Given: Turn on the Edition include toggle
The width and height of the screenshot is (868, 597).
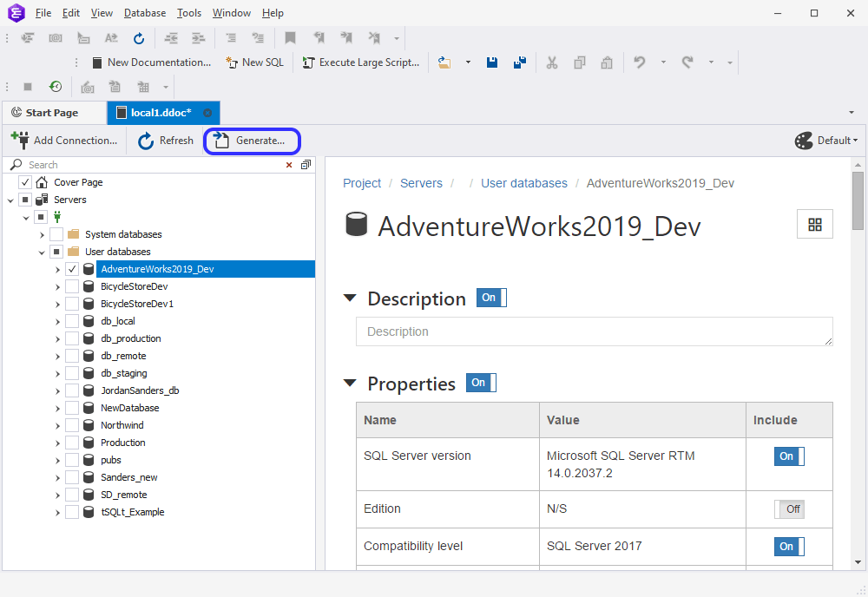Looking at the screenshot, I should click(789, 509).
